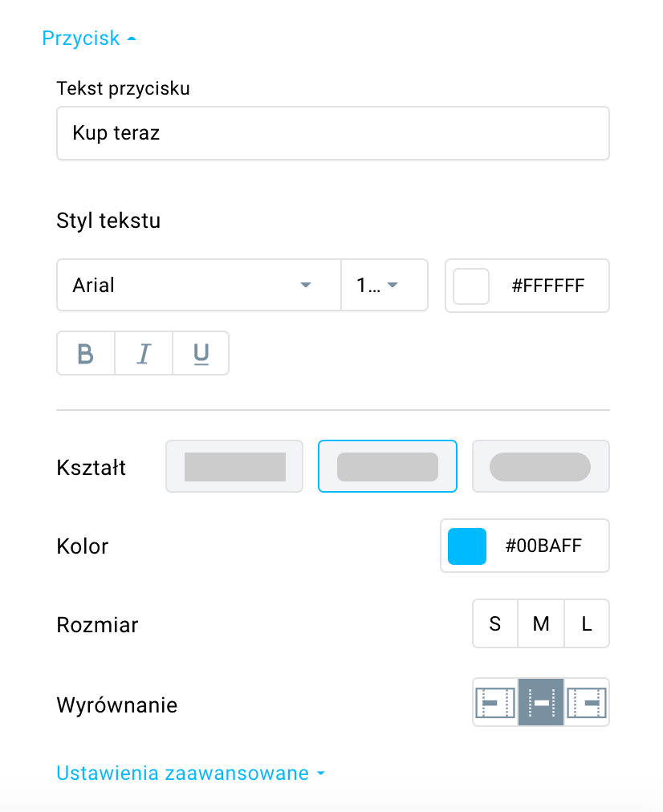Viewport: 663px width, 812px height.
Task: Align the button to the left
Action: coord(495,702)
